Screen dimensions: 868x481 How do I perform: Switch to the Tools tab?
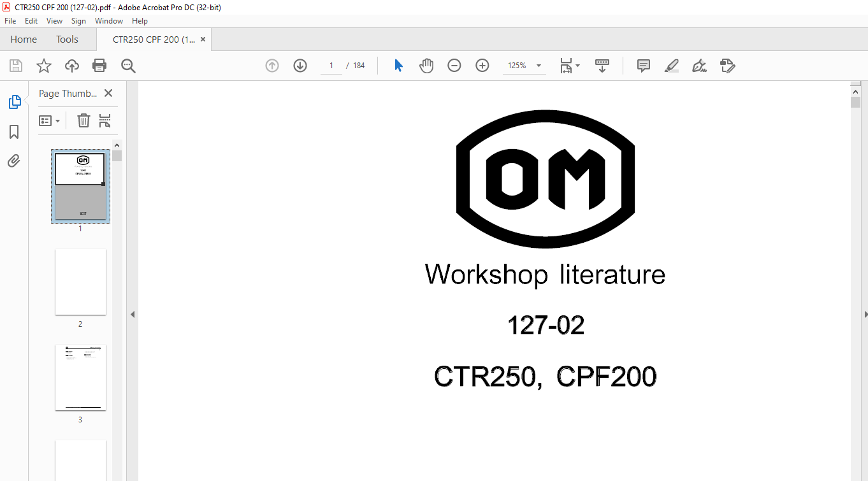67,39
